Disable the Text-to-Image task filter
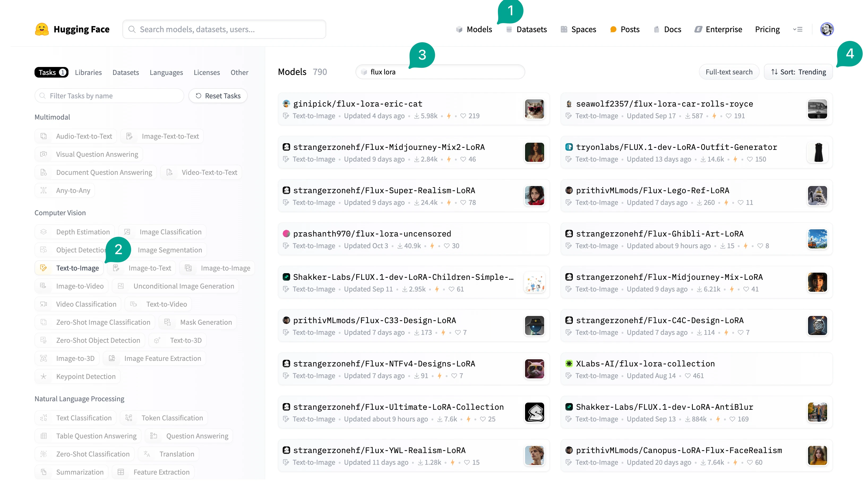868x490 pixels. coord(69,268)
